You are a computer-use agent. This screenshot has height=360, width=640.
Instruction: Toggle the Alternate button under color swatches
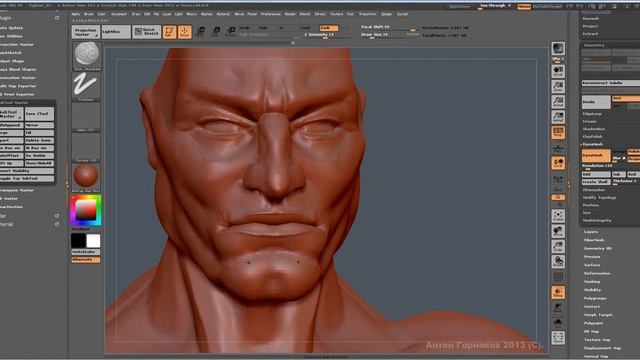click(x=86, y=260)
